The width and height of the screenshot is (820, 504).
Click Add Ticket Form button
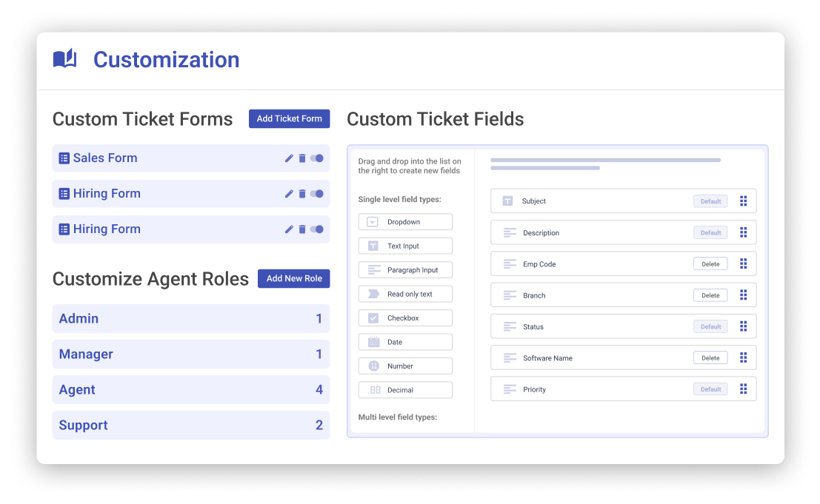(289, 118)
